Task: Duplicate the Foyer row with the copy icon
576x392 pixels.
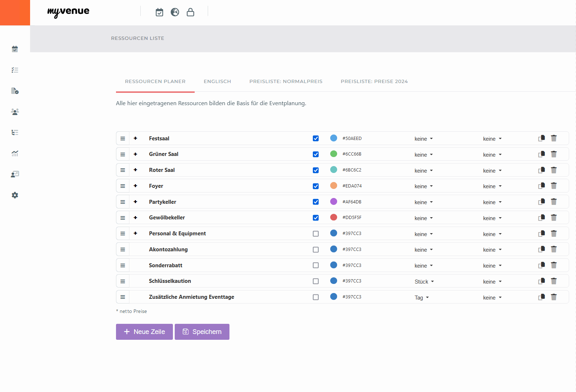Action: click(x=542, y=186)
